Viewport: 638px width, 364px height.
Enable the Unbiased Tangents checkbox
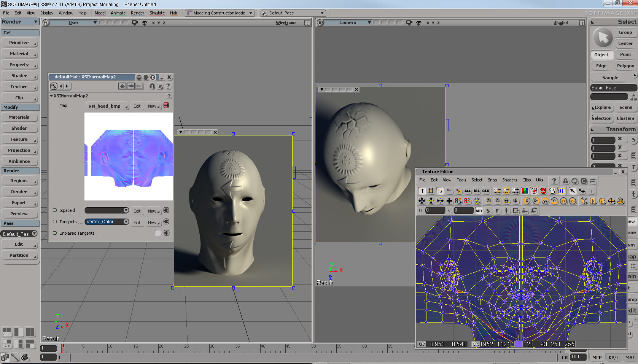click(x=158, y=233)
